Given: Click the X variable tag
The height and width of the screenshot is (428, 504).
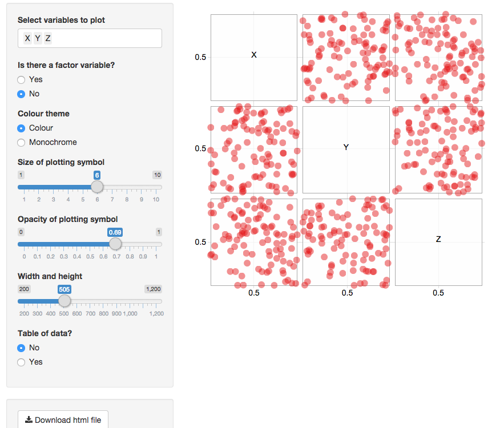Looking at the screenshot, I should coord(27,39).
